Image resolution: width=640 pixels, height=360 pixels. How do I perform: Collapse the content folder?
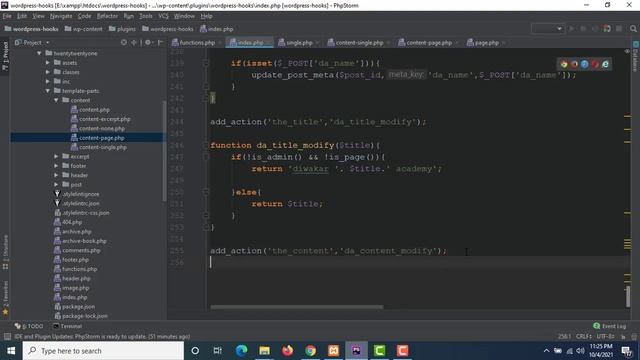click(56, 100)
